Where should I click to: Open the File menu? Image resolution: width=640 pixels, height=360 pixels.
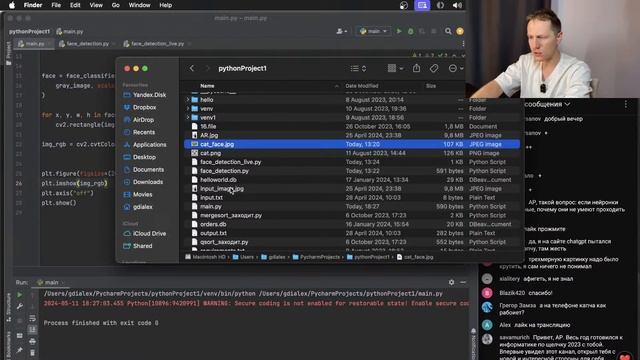(x=56, y=5)
